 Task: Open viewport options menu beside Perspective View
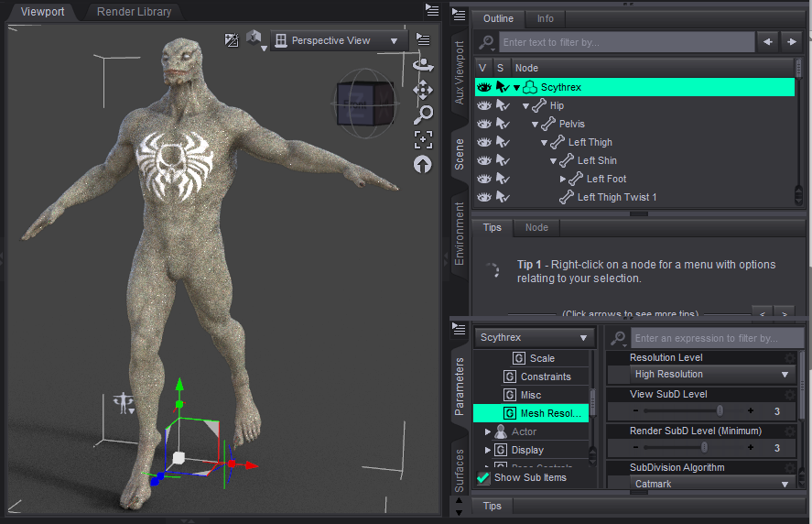pos(423,39)
